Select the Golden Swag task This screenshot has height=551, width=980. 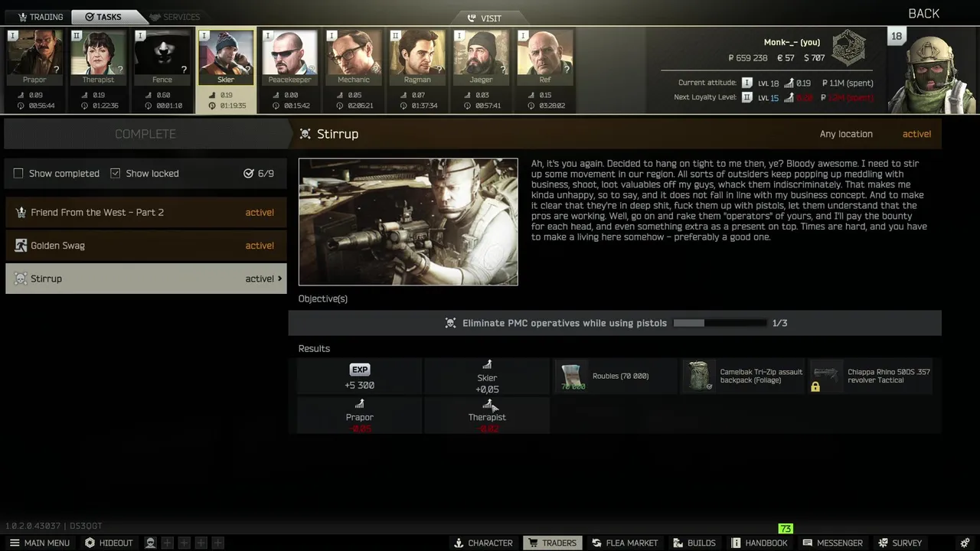145,246
